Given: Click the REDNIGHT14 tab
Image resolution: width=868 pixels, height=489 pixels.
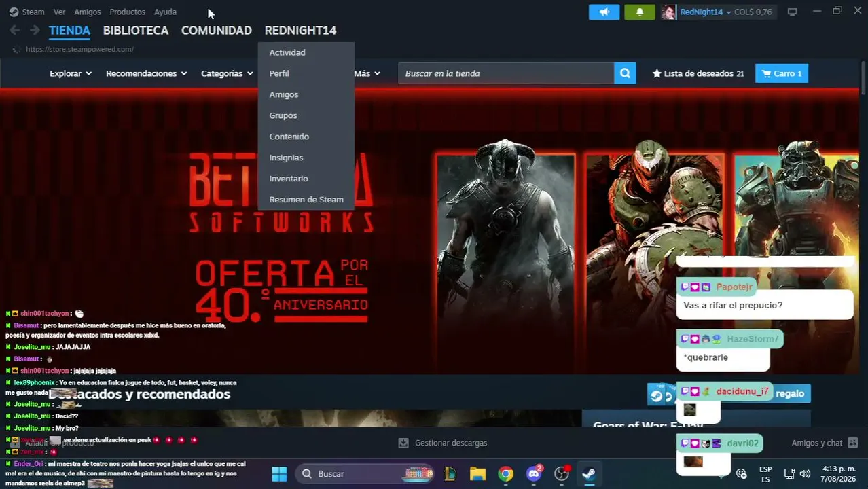Looking at the screenshot, I should coord(300,30).
